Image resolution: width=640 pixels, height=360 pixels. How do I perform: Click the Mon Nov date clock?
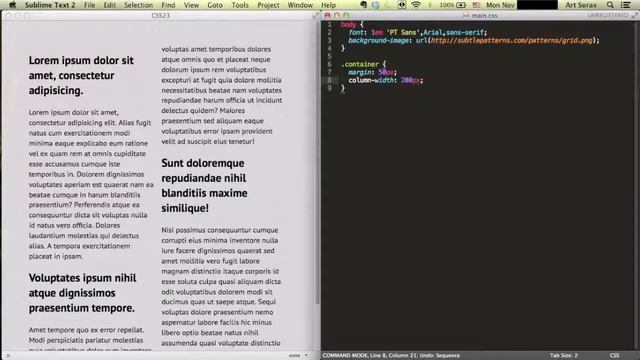(x=500, y=5)
